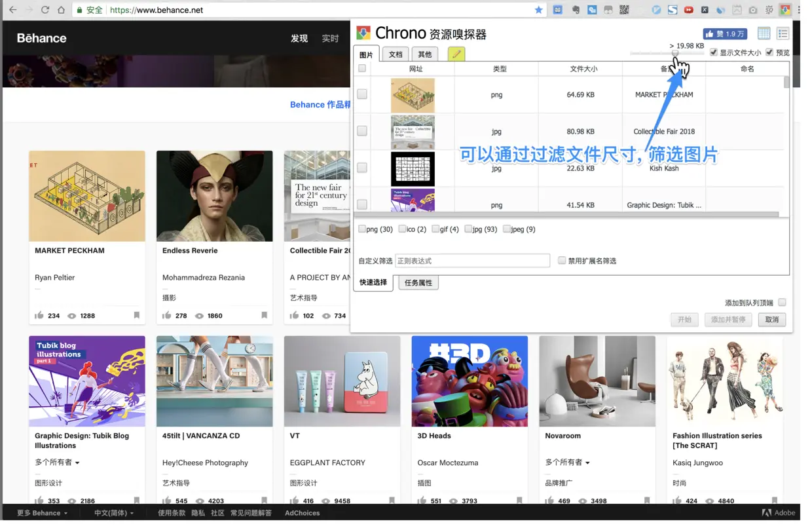
Task: Open 发现 in Behance navigation
Action: click(299, 39)
